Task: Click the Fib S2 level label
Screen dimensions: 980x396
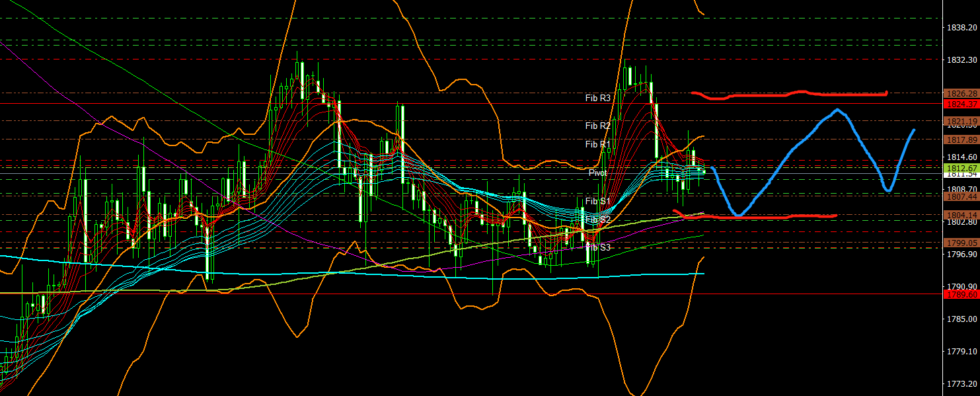Action: pyautogui.click(x=598, y=219)
